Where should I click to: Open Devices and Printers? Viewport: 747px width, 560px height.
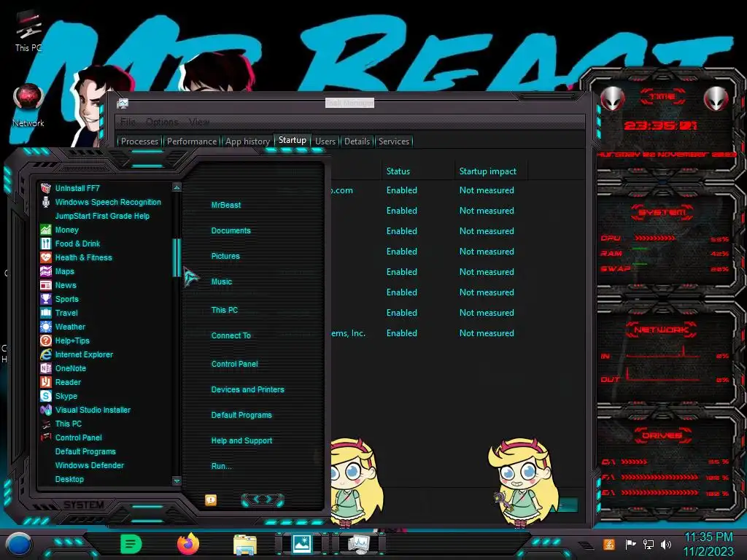tap(247, 389)
